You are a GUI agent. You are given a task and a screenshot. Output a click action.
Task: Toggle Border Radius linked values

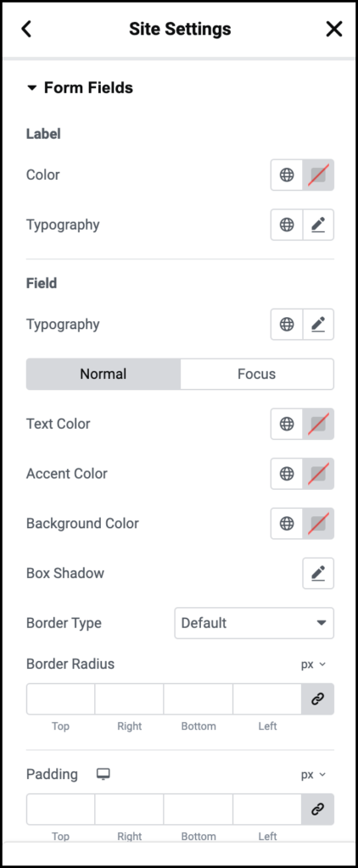tap(317, 699)
